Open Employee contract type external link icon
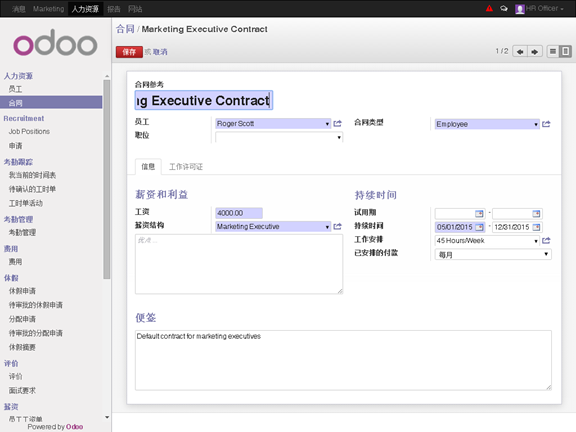576x432 pixels. coord(546,124)
